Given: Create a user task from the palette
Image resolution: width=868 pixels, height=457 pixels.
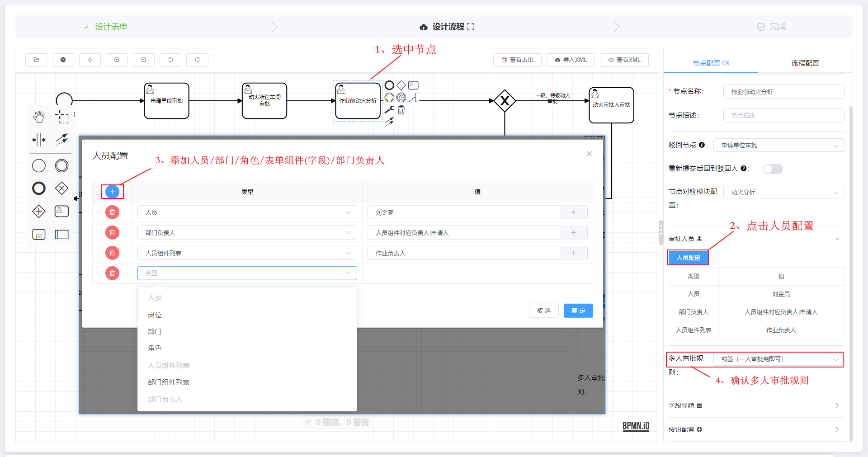Looking at the screenshot, I should coord(61,211).
